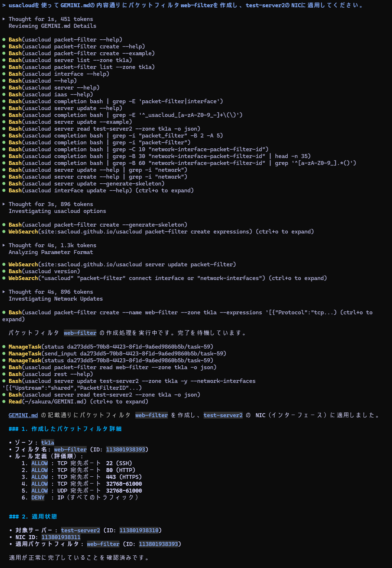
Task: Click the DENY rule label
Action: (x=38, y=497)
